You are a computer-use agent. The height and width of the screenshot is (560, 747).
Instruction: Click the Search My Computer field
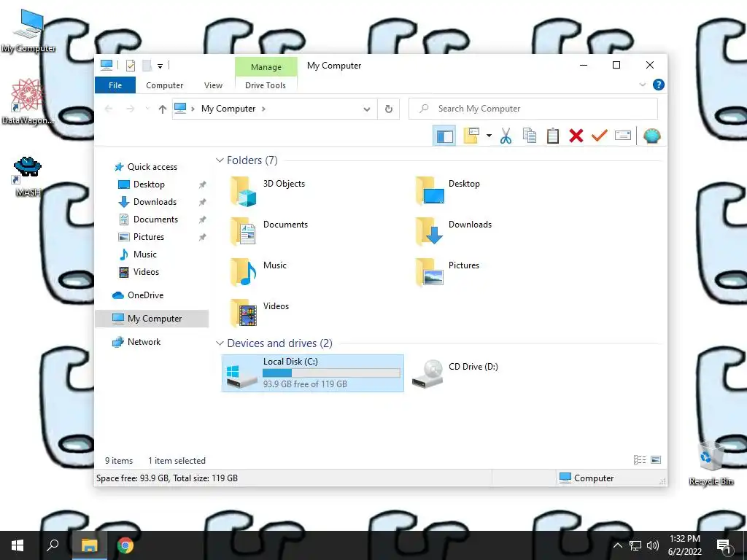coord(533,109)
